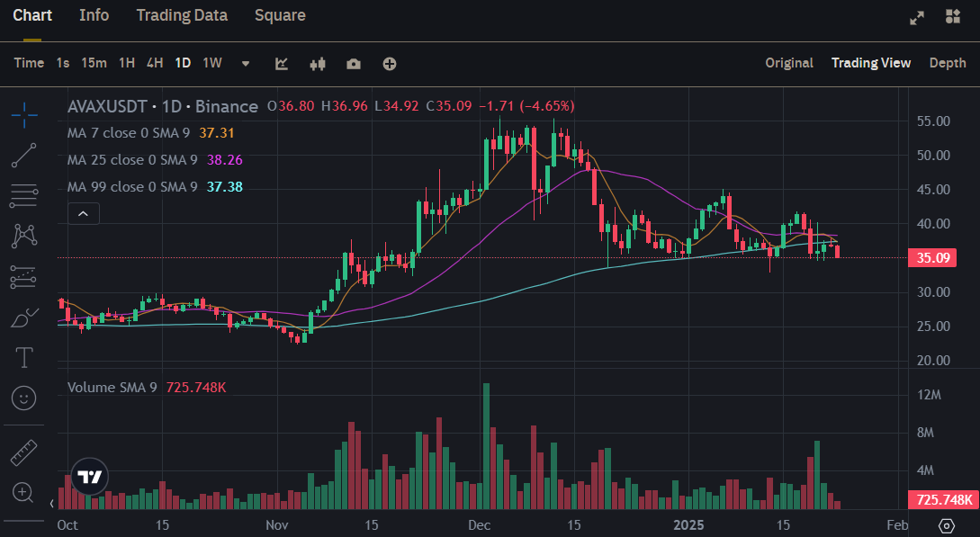The image size is (980, 537).
Task: Switch to the Info tab
Action: click(94, 15)
